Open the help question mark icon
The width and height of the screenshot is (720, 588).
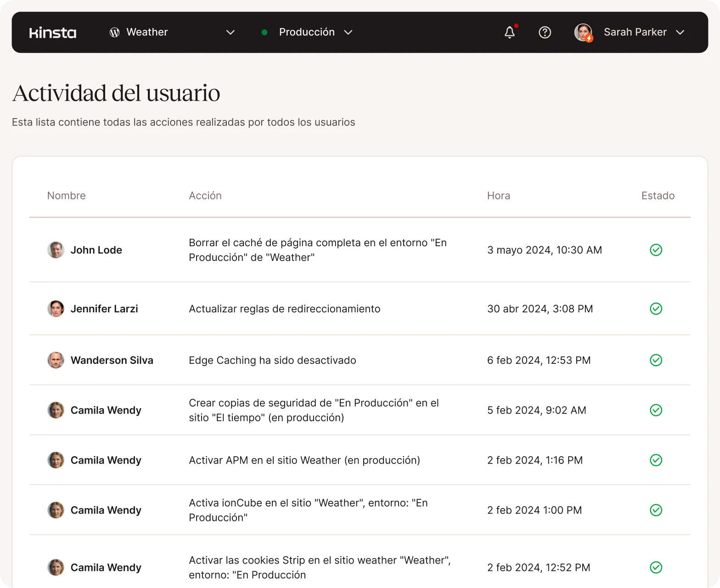[545, 32]
